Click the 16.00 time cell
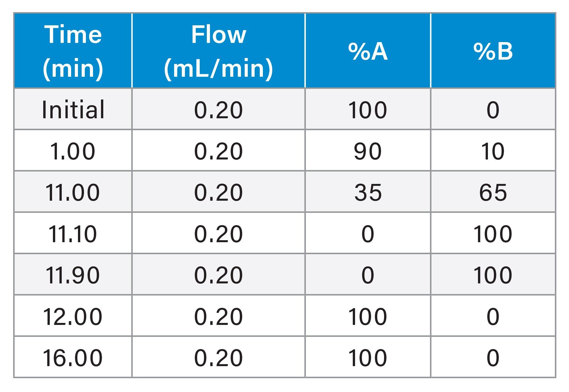569x392 pixels. (73, 357)
